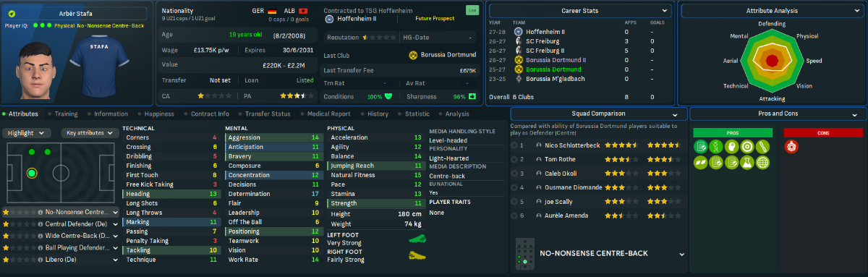The height and width of the screenshot is (277, 868).
Task: Click the centre-back position dot on the pitch
Action: coord(31,173)
